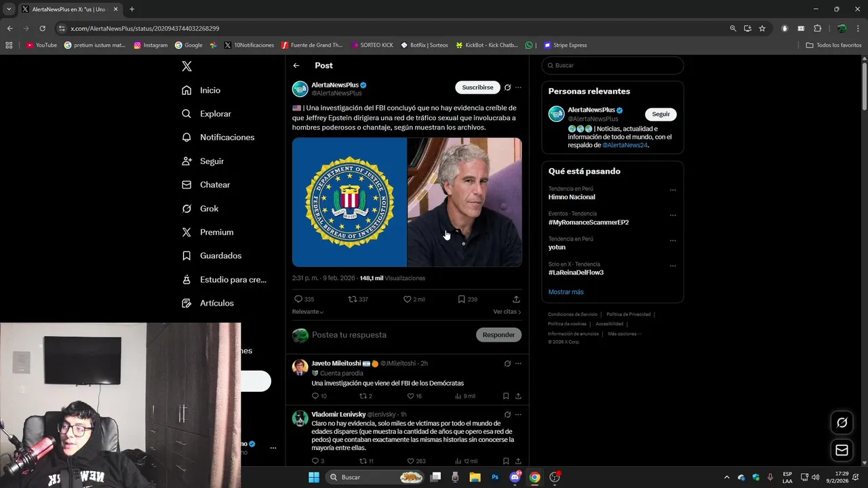Open File Explorer from taskbar
This screenshot has width=868, height=488.
tap(475, 477)
